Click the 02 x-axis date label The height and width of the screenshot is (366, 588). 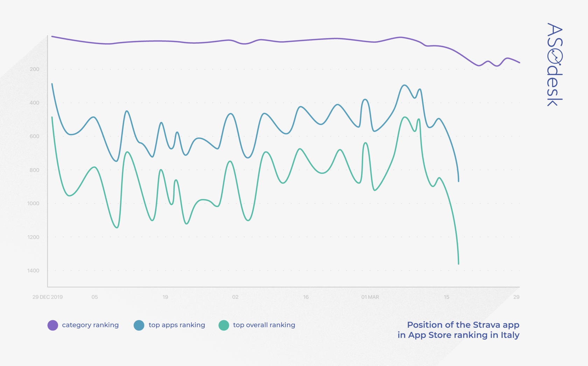pyautogui.click(x=235, y=297)
